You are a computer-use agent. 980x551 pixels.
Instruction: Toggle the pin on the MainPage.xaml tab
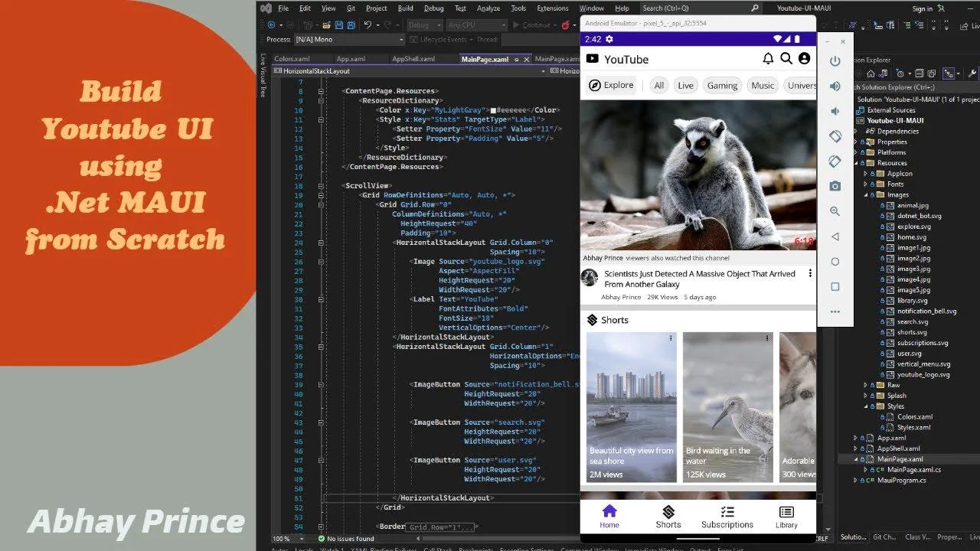click(x=517, y=59)
